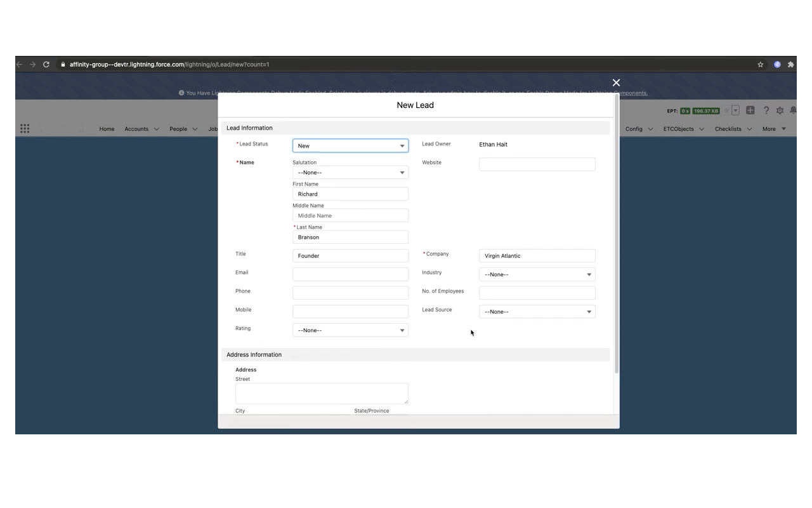812x508 pixels.
Task: Go to the Checklists tab
Action: 728,129
